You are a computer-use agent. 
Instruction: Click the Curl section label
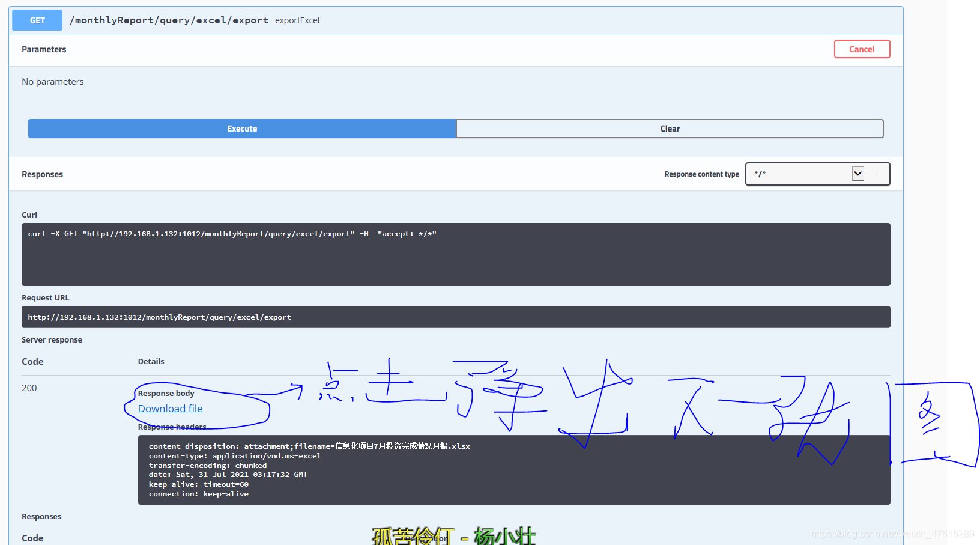tap(29, 215)
